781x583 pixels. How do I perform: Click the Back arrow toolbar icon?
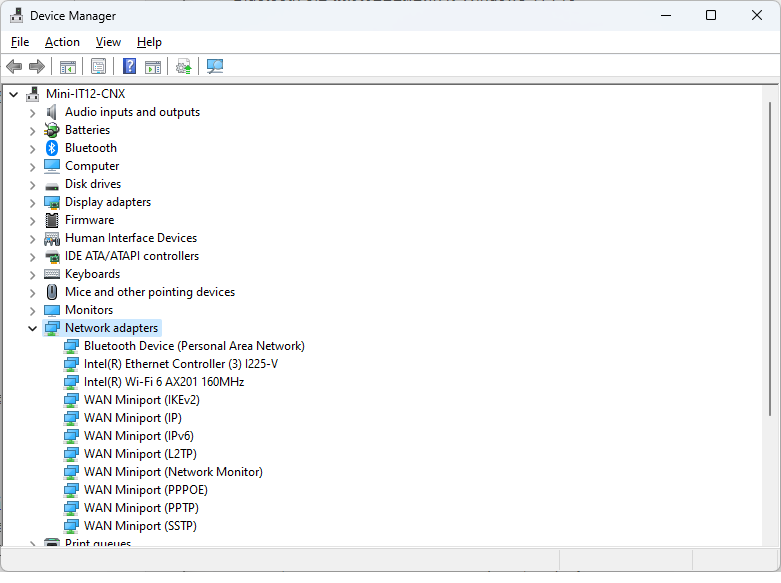14,66
